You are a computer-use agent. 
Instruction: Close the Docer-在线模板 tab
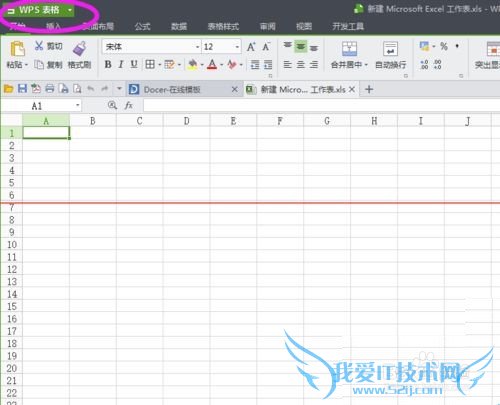(x=235, y=89)
